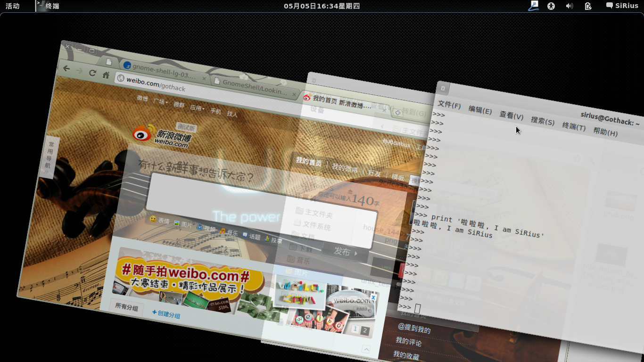The width and height of the screenshot is (644, 362).
Task: Click the globe icon in the address bar
Action: (x=121, y=78)
